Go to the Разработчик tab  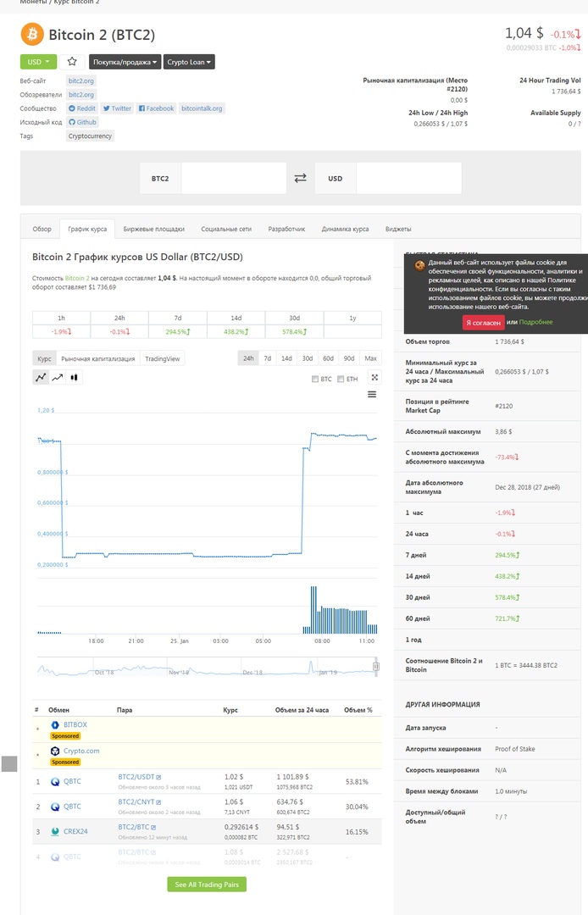tap(286, 230)
